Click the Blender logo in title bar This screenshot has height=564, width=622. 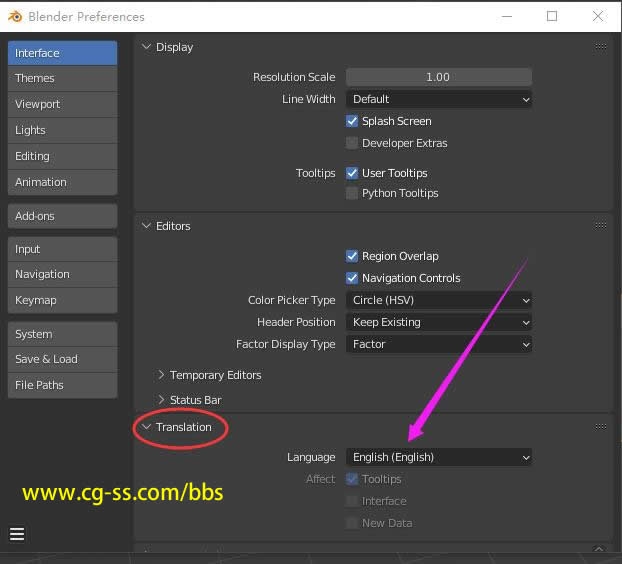click(14, 16)
